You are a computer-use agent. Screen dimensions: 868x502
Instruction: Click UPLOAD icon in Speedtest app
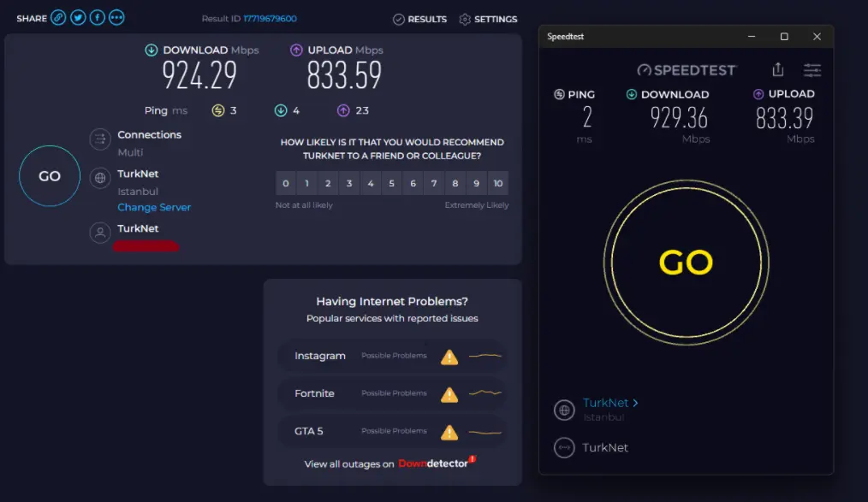click(x=758, y=94)
